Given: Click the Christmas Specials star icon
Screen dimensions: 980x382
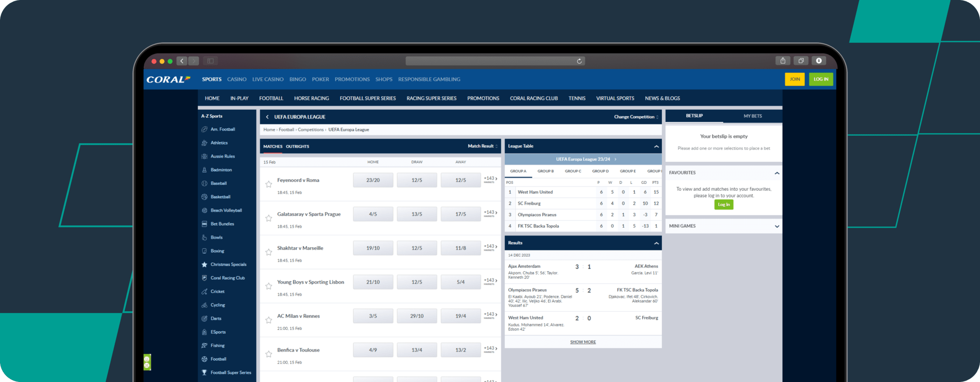Looking at the screenshot, I should click(x=204, y=264).
